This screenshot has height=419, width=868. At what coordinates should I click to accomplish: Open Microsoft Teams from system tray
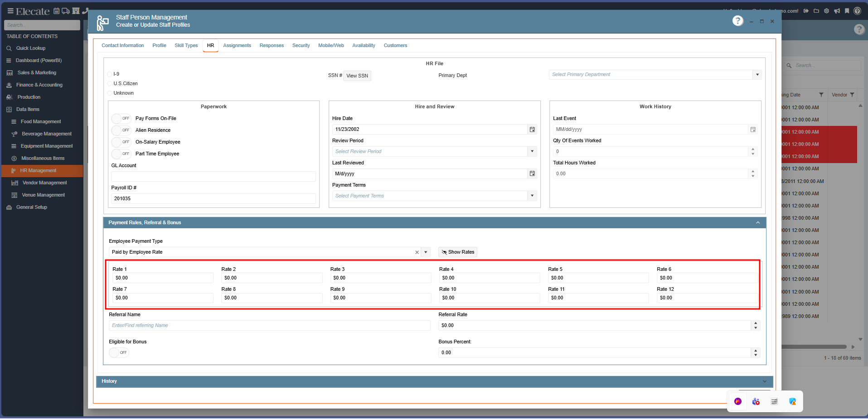756,401
